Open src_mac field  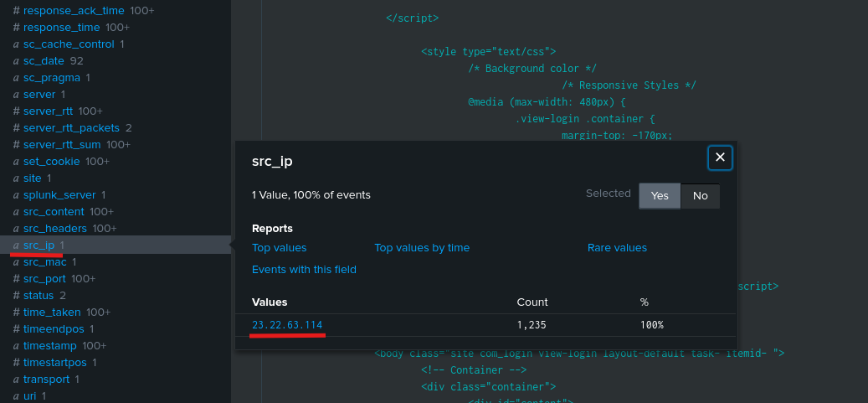45,261
